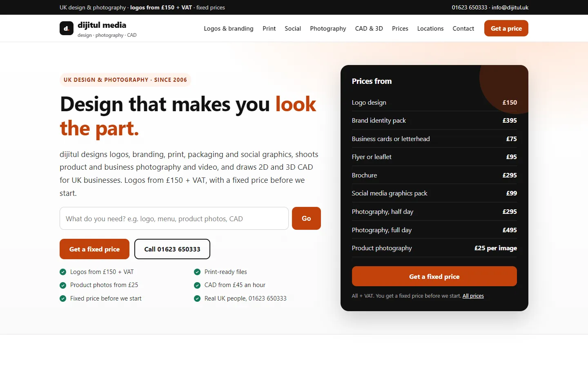Open the Logos & branding menu item

(x=229, y=29)
